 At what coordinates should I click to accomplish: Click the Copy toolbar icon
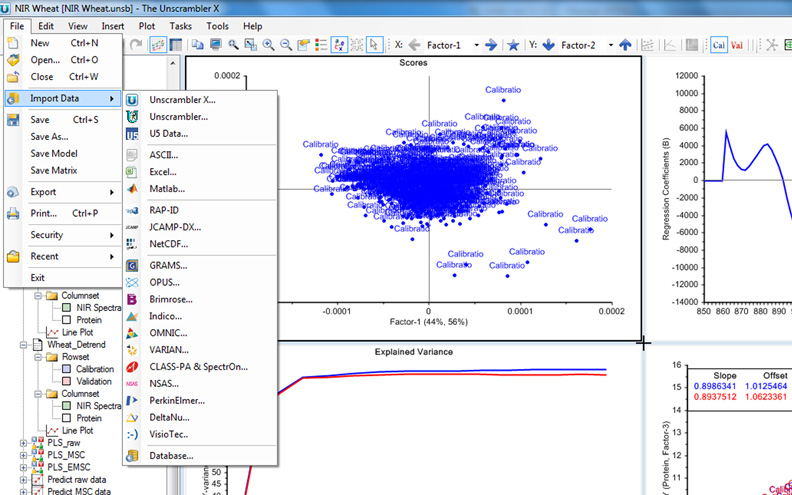pos(197,44)
